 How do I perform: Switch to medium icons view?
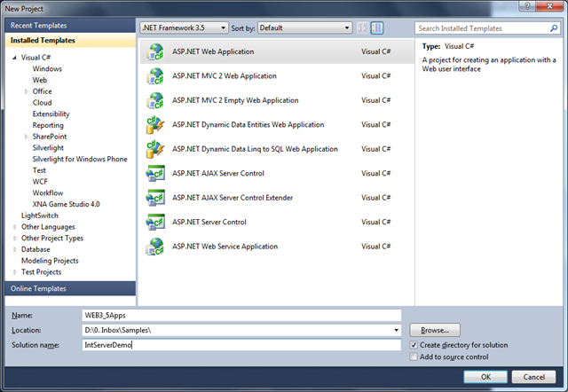(377, 27)
